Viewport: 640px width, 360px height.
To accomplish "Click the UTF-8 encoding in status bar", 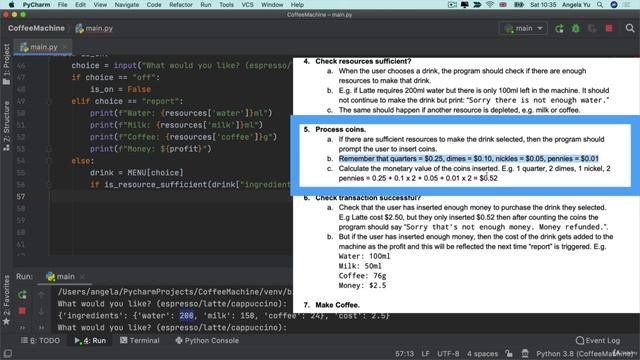I will pyautogui.click(x=448, y=353).
